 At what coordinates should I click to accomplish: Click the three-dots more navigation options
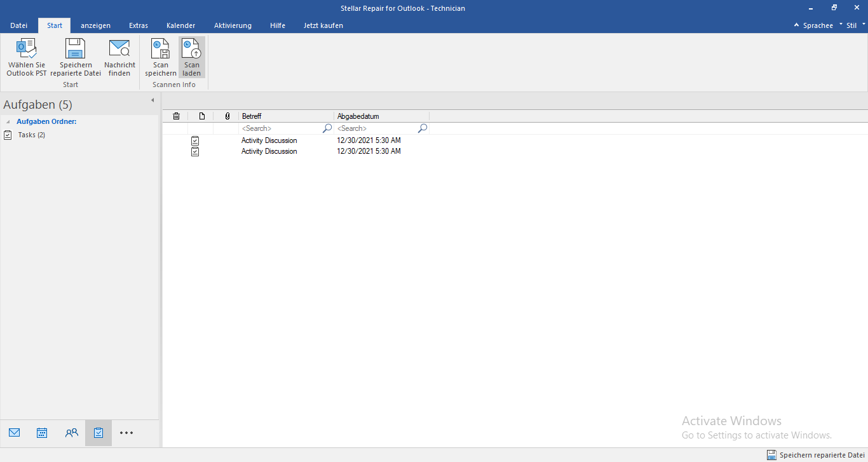tap(126, 433)
